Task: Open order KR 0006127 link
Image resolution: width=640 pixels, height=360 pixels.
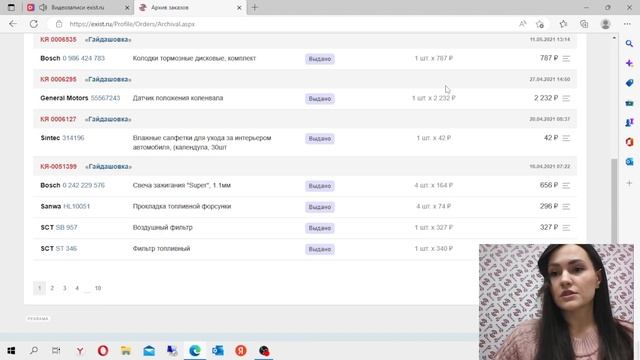Action: point(58,119)
